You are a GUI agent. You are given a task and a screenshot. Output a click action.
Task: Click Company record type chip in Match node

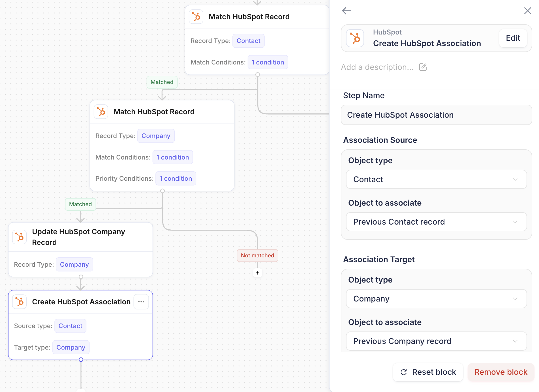pyautogui.click(x=156, y=136)
